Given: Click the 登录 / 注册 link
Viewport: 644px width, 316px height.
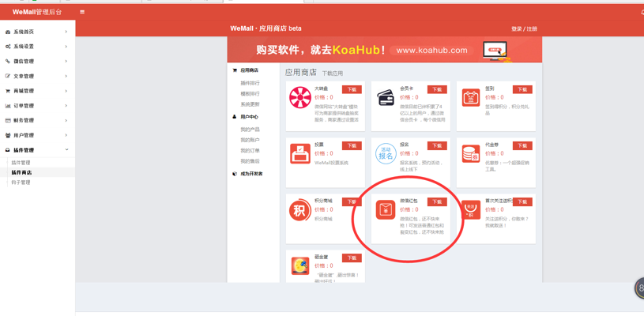Looking at the screenshot, I should 524,28.
